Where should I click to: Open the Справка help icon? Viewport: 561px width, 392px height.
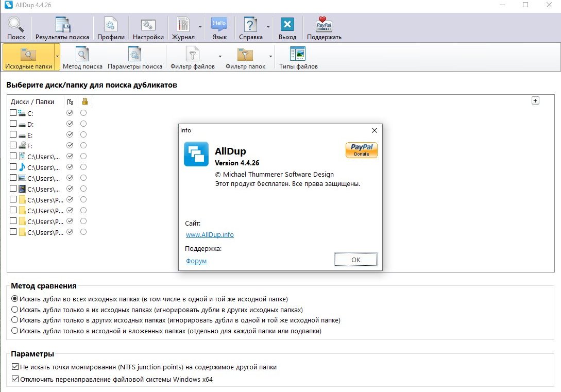[250, 28]
